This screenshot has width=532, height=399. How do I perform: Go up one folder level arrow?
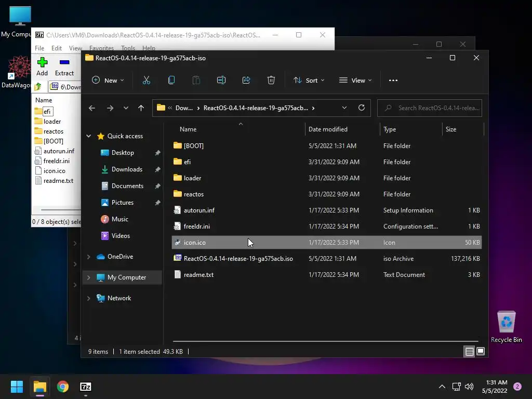coord(141,108)
